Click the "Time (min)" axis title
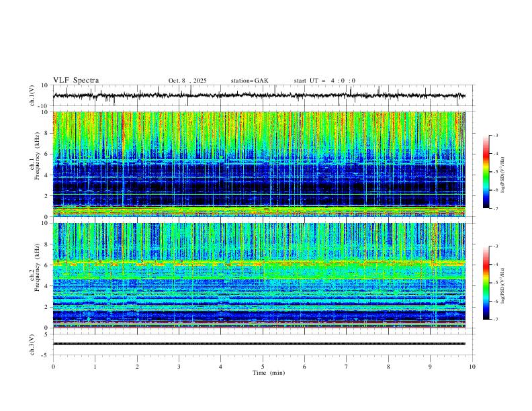 pos(269,373)
